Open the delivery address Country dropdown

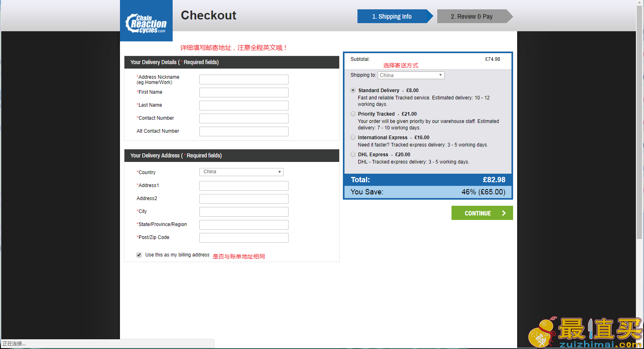tap(242, 172)
